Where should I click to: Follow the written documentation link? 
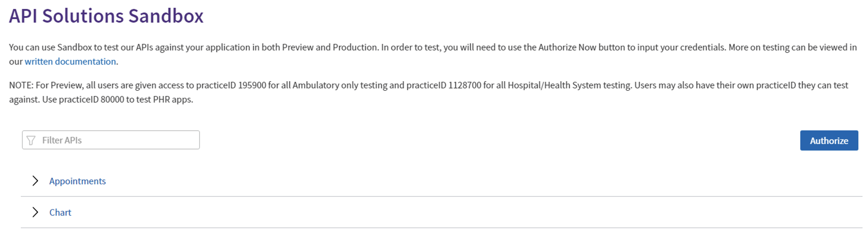(70, 62)
